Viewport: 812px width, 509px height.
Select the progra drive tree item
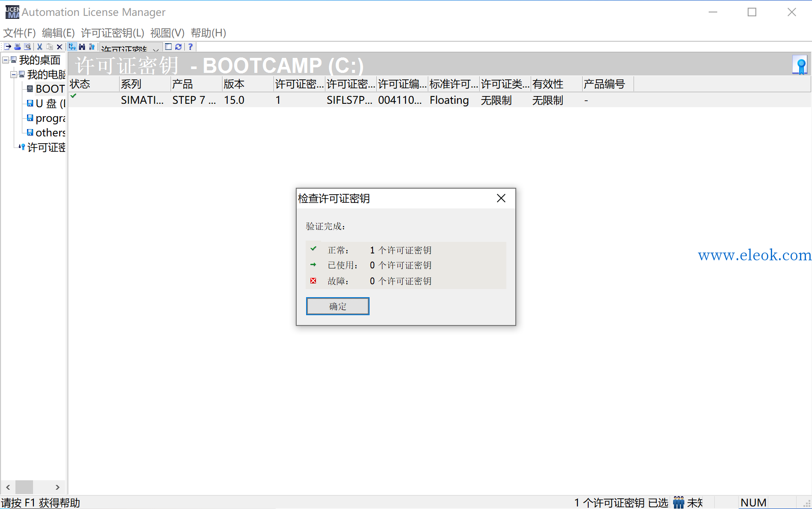[x=50, y=118]
